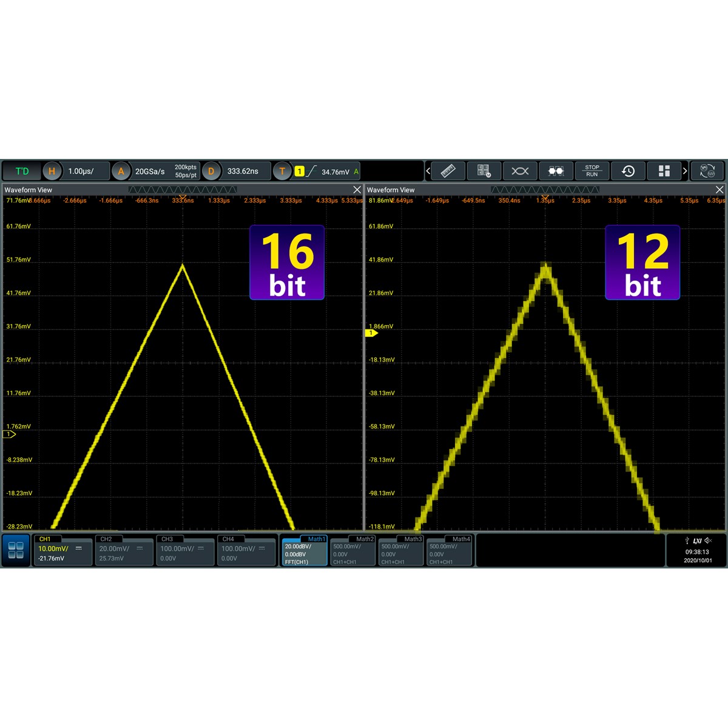Toggle channel CH4 on
728x728 pixels.
[x=246, y=551]
